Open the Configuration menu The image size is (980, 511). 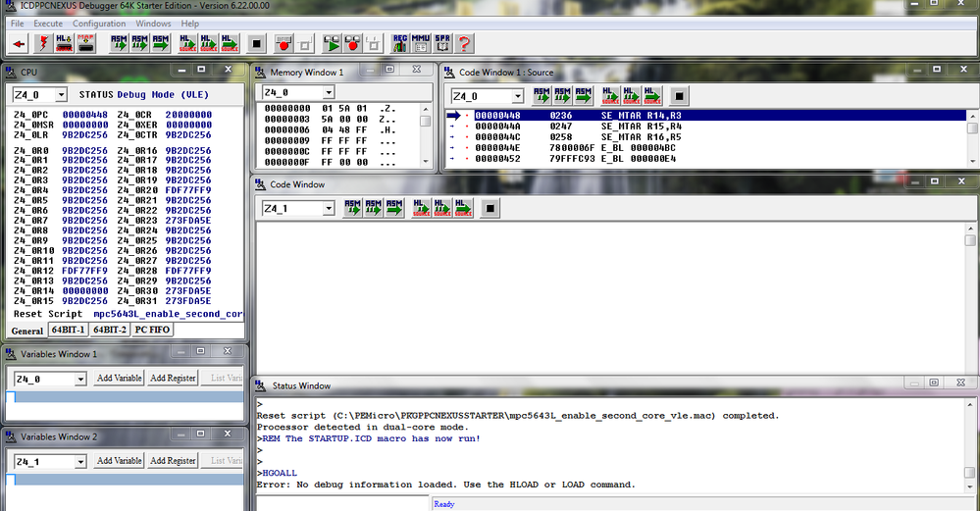coord(99,24)
